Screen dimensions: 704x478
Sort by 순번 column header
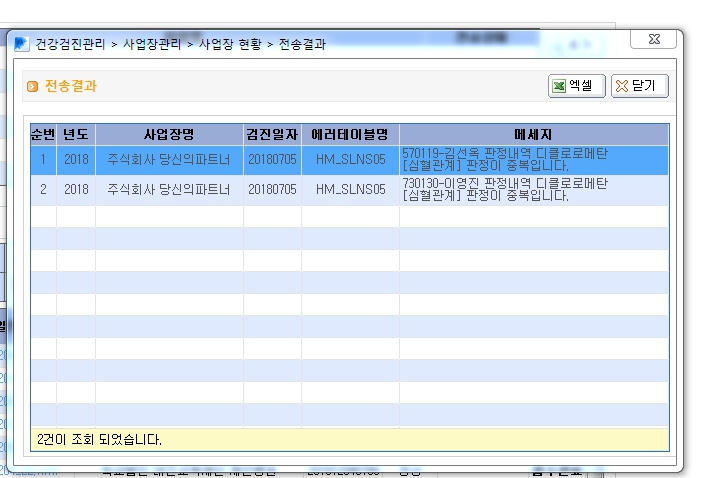44,134
